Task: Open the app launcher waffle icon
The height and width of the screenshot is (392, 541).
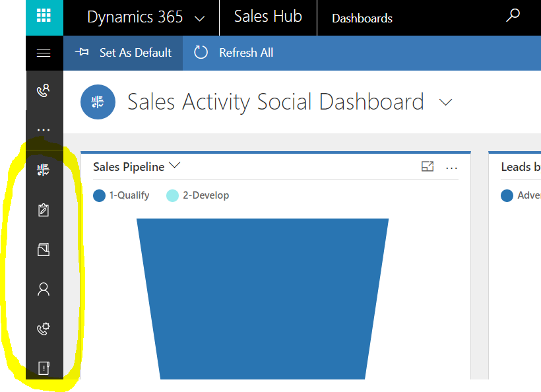Action: point(44,16)
